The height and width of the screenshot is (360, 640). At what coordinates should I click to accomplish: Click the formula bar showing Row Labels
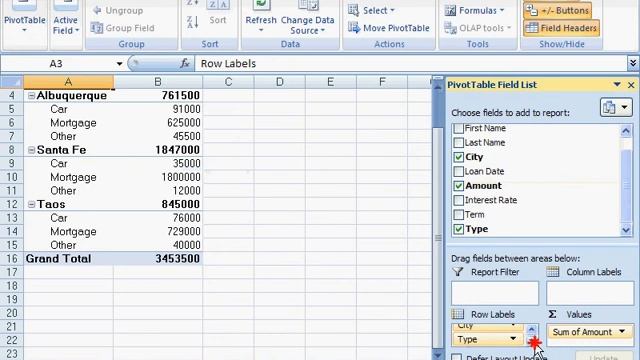[x=410, y=64]
